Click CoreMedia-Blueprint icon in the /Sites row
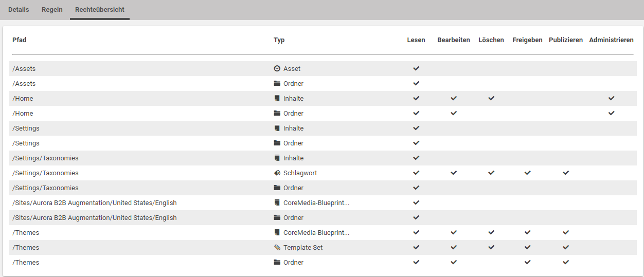 (277, 203)
